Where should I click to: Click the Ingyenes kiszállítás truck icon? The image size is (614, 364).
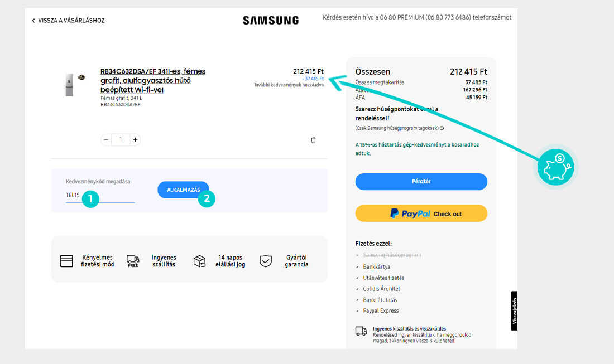coord(361,331)
